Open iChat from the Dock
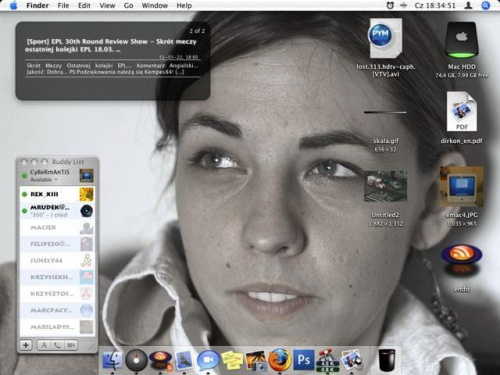Image resolution: width=500 pixels, height=375 pixels. pos(208,360)
